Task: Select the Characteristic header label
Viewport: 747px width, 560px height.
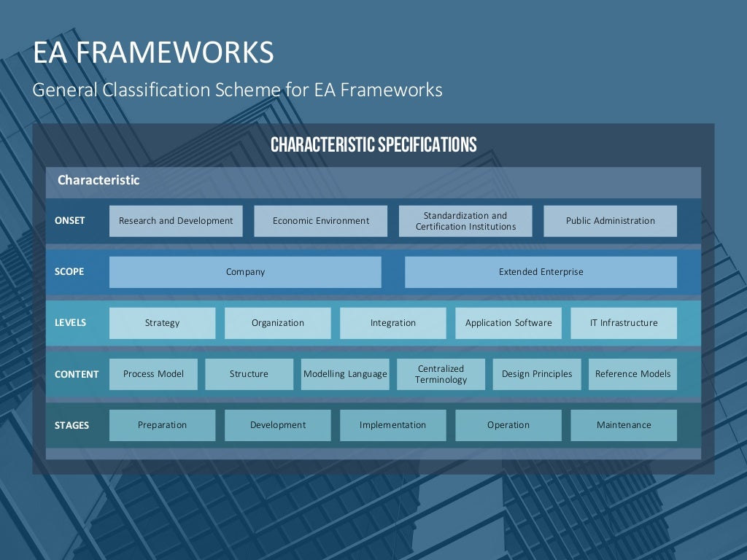Action: [98, 180]
